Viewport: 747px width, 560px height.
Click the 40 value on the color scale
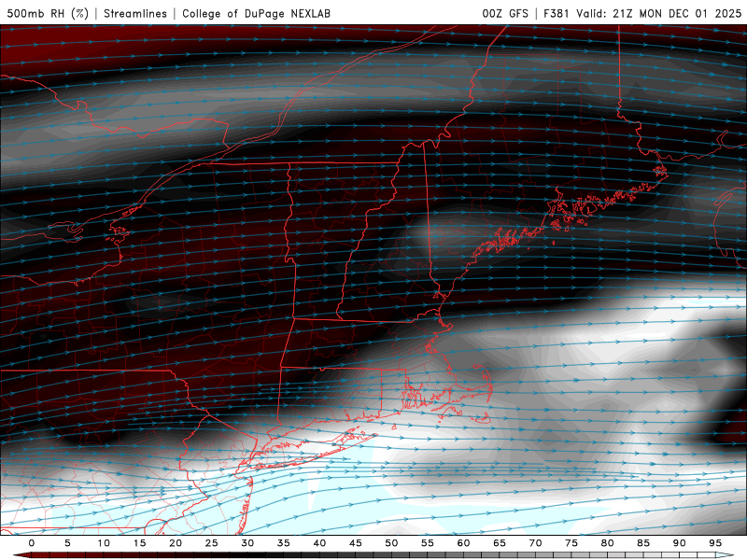tap(319, 543)
